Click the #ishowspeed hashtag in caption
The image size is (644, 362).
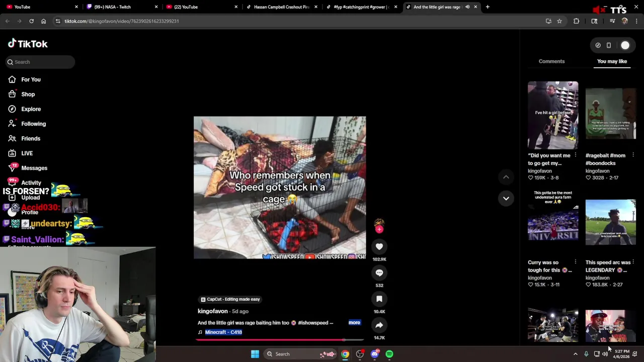click(313, 323)
